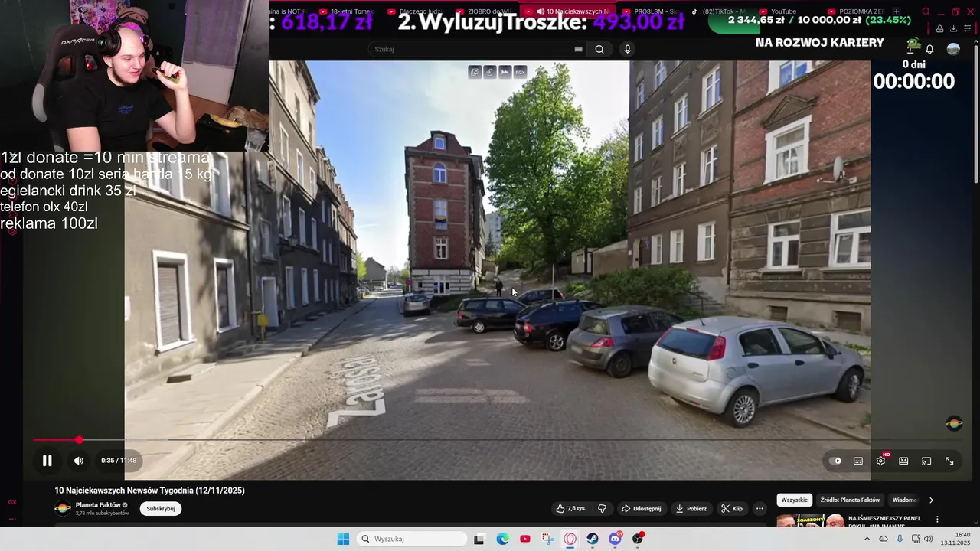980x551 pixels.
Task: Subscribe to Planeta Faktów channel
Action: [x=161, y=509]
